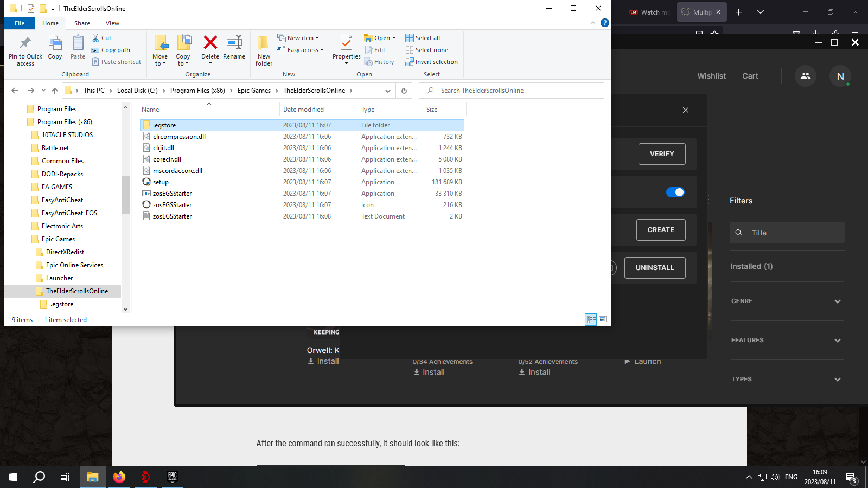Image resolution: width=868 pixels, height=488 pixels.
Task: Click the Cut scissors icon
Action: [x=95, y=38]
